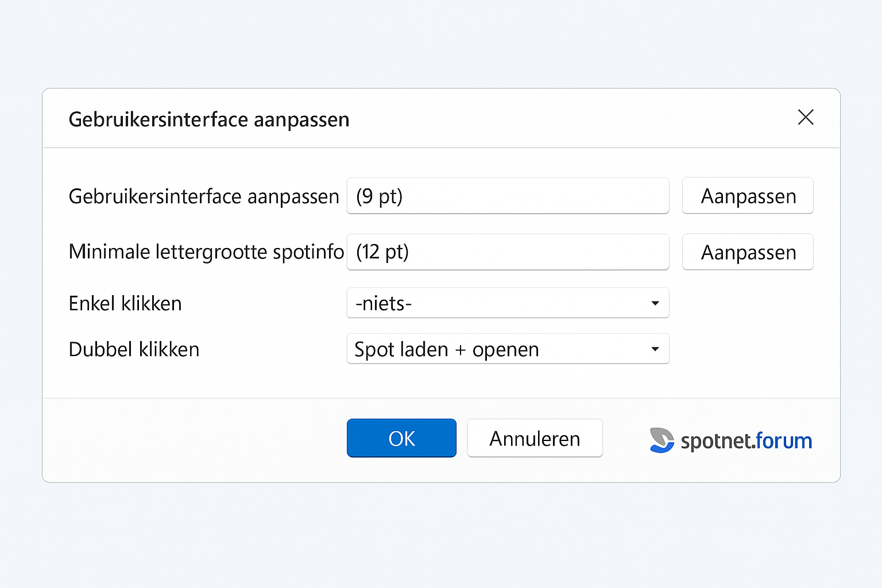The width and height of the screenshot is (882, 588).
Task: Click the 'Minimale lettergrootte spotinfo' label
Action: 206,252
